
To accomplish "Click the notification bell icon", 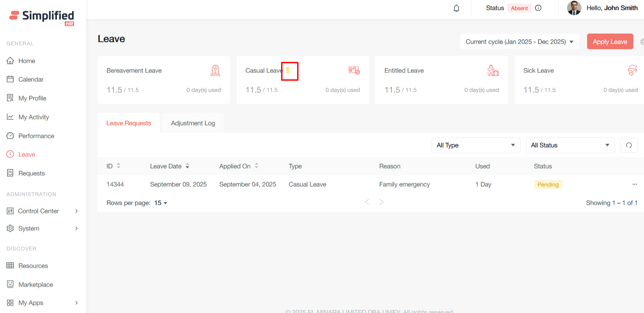I will [x=456, y=8].
